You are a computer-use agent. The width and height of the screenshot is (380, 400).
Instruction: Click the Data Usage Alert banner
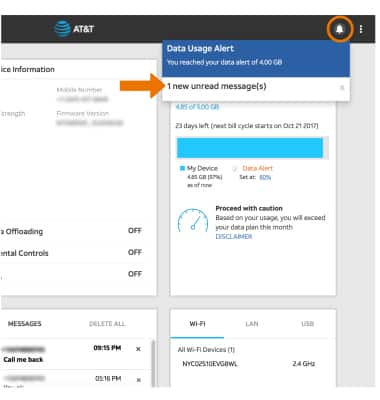coord(256,59)
